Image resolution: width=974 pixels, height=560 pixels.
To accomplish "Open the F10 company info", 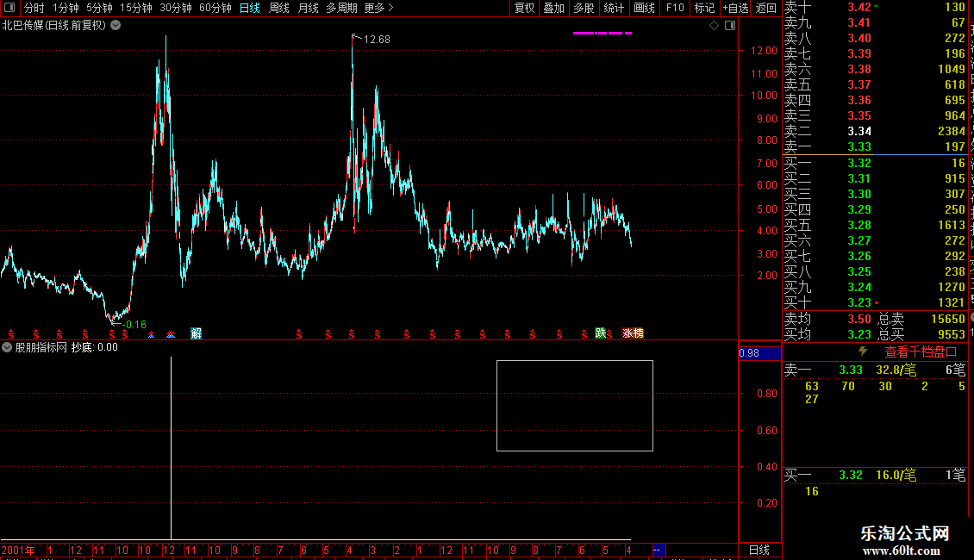I will point(675,8).
